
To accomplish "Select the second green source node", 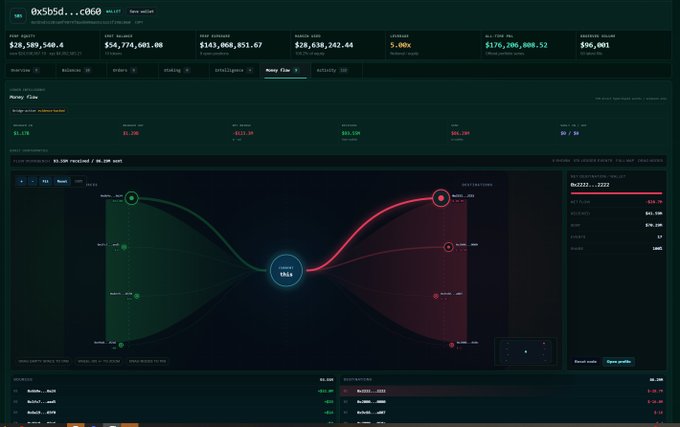I will (124, 247).
